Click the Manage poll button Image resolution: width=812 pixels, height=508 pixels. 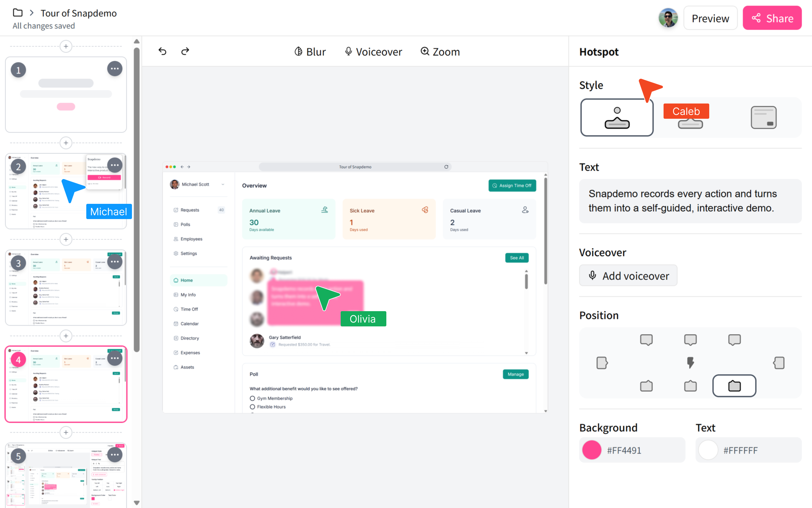pyautogui.click(x=515, y=374)
